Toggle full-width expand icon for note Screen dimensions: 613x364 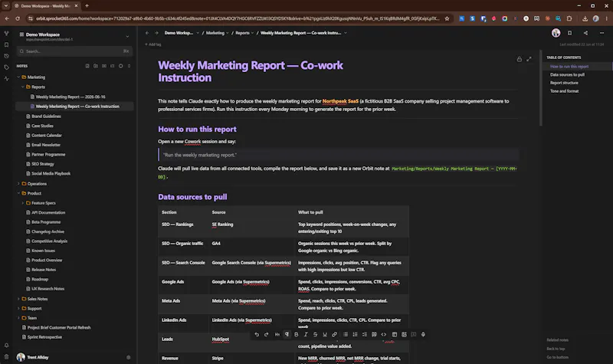[529, 60]
